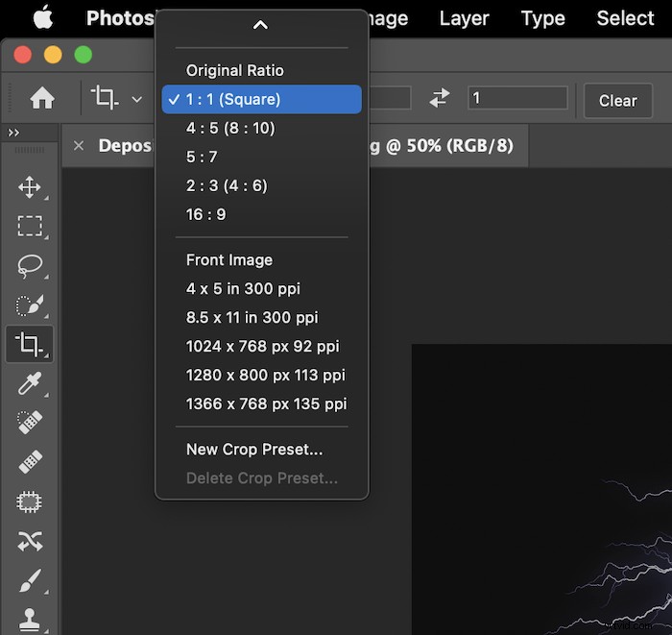
Task: Click the height ratio field showing 1
Action: click(517, 98)
